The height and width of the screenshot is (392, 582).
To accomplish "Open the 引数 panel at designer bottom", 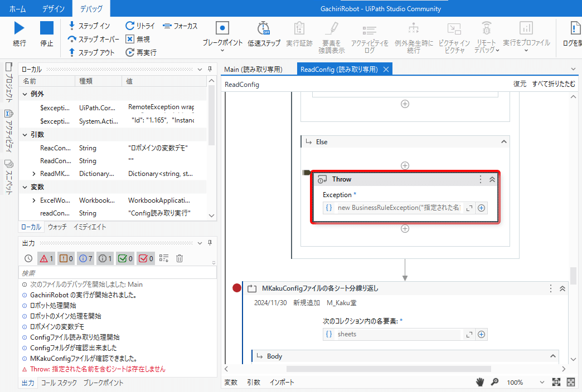I will pyautogui.click(x=254, y=383).
